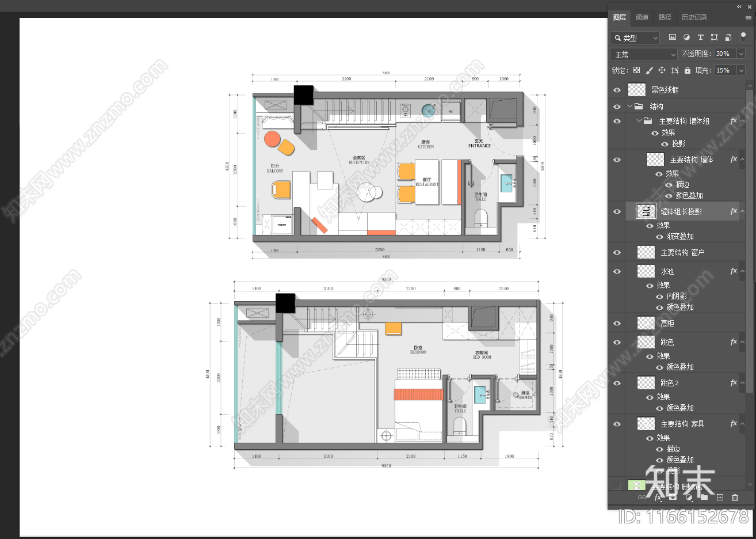Click lock all padlock icon
The image size is (756, 539).
tap(687, 70)
